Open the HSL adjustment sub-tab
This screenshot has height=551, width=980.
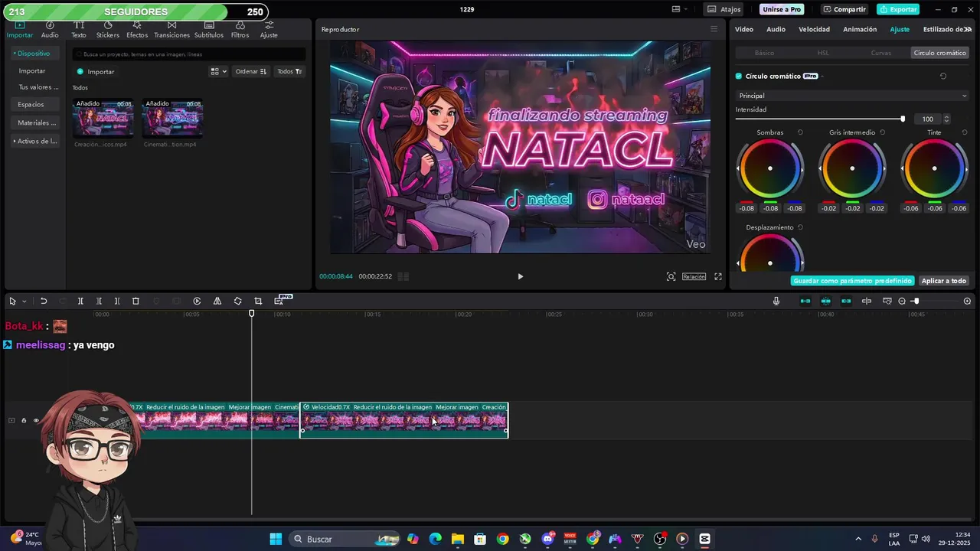[x=823, y=53]
